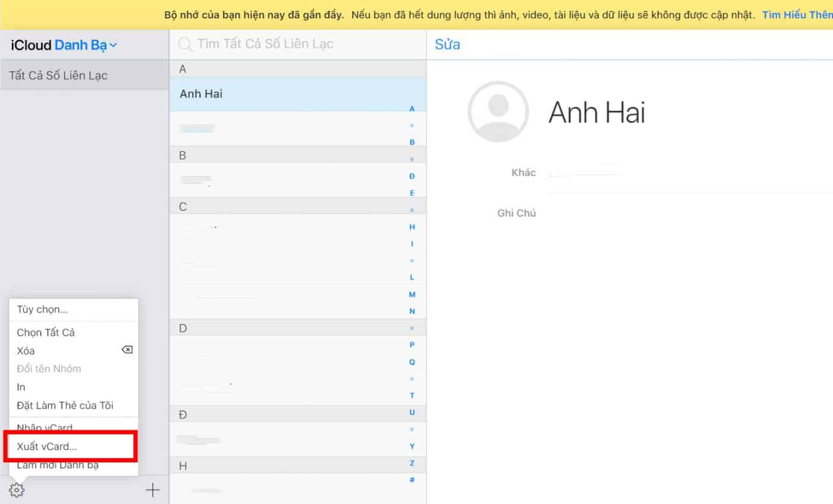Screen dimensions: 833x504
Task: Select In option in the menu
Action: pos(21,387)
